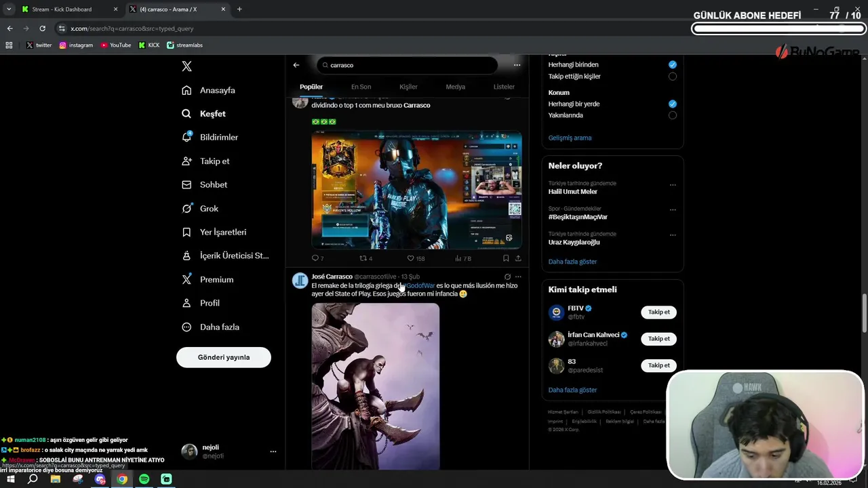
Task: Select Takip ettiğin kişiler radio option
Action: [x=673, y=77]
